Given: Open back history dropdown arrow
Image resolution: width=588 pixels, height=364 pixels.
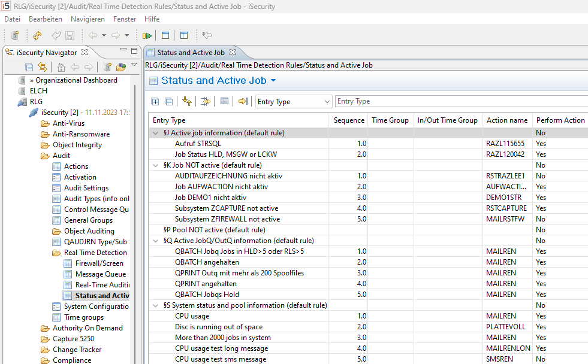Looking at the screenshot, I should click(x=104, y=35).
